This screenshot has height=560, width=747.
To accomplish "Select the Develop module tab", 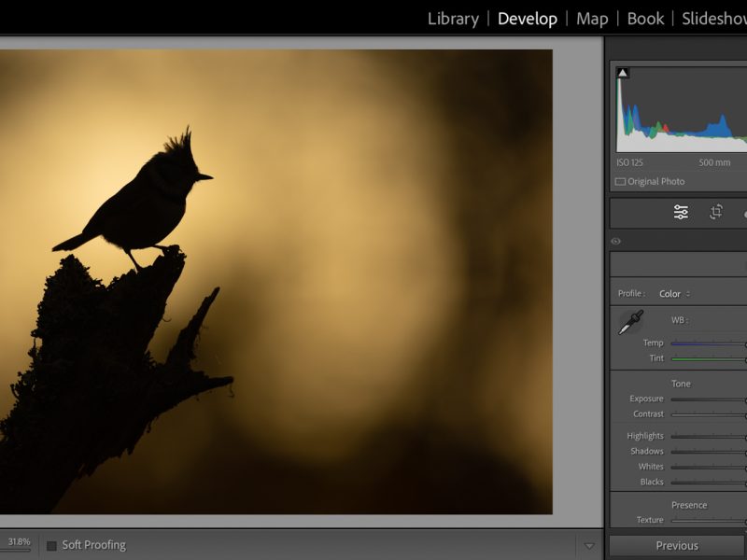I will coord(528,19).
